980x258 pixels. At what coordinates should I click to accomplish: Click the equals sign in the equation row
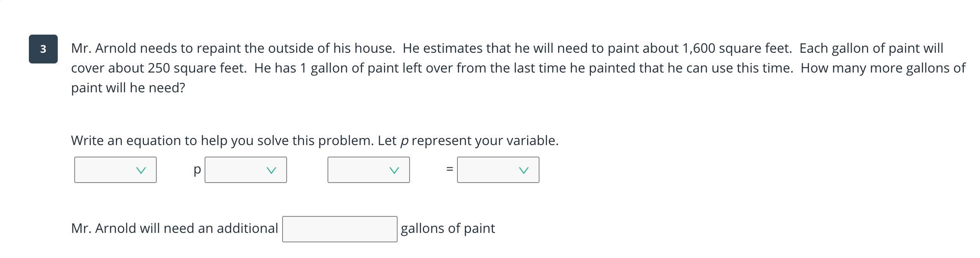(x=450, y=169)
